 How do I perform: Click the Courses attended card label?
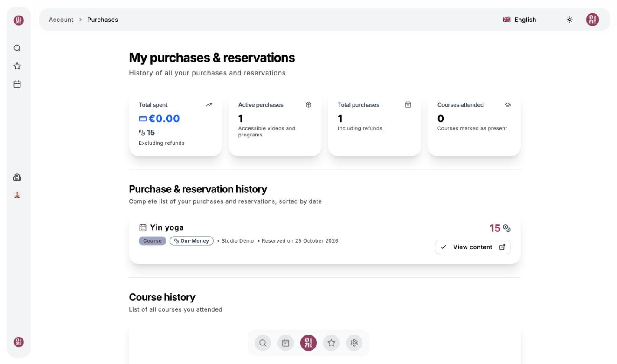point(460,105)
